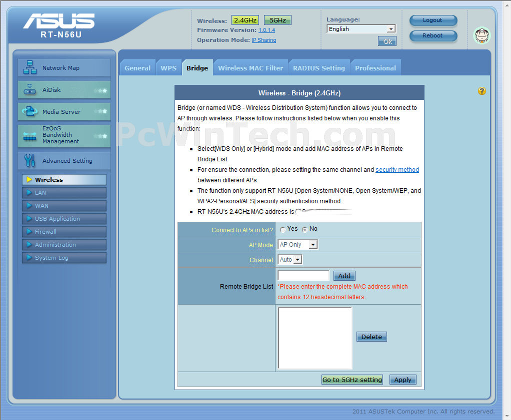
Task: Select the 5GHz wireless band button
Action: (277, 20)
